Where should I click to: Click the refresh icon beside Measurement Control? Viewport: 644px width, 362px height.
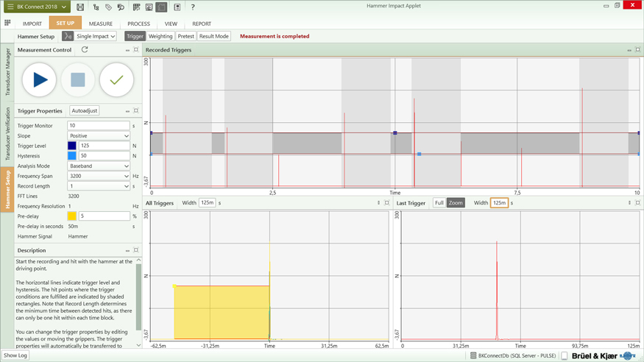pos(85,50)
